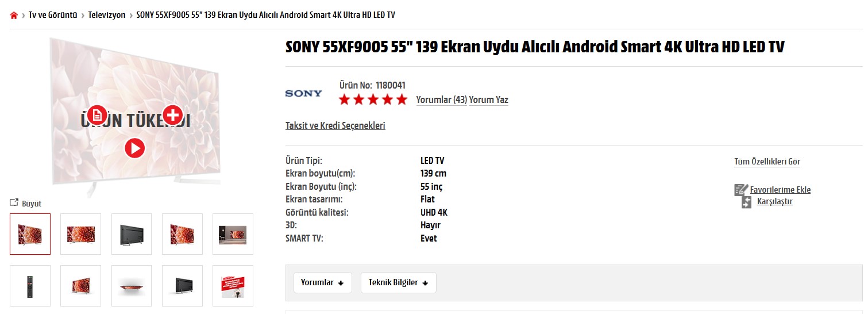Viewport: 868px width, 314px height.
Task: Play the product video on TV image
Action: (135, 148)
